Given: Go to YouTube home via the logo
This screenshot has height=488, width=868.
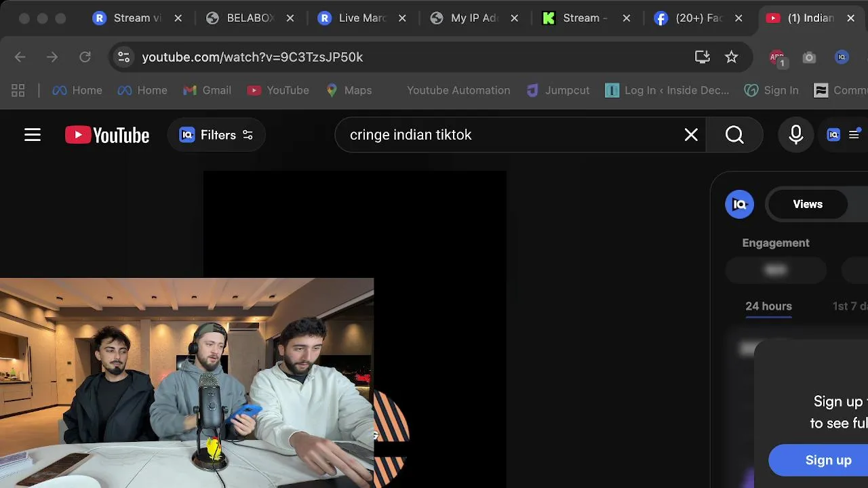Looking at the screenshot, I should pyautogui.click(x=107, y=135).
